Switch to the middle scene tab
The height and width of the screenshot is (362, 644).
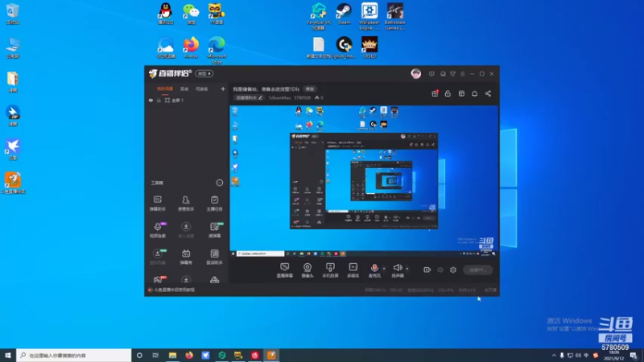tap(184, 88)
